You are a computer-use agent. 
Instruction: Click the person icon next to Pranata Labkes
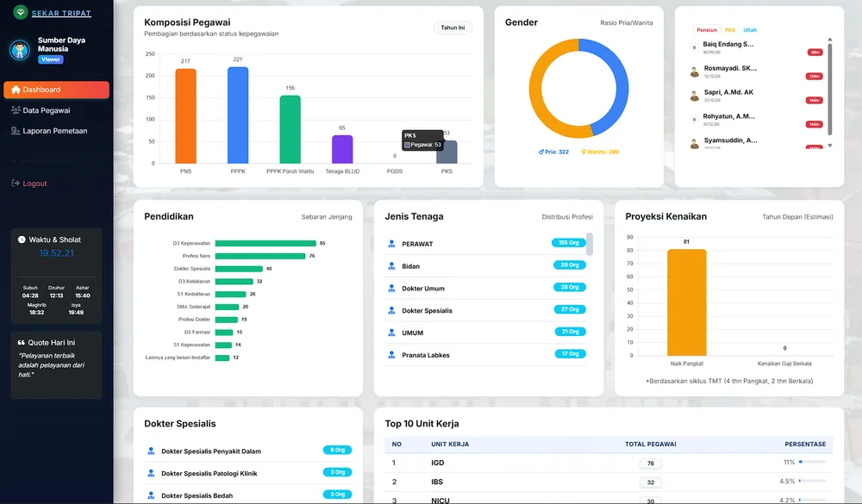[391, 355]
